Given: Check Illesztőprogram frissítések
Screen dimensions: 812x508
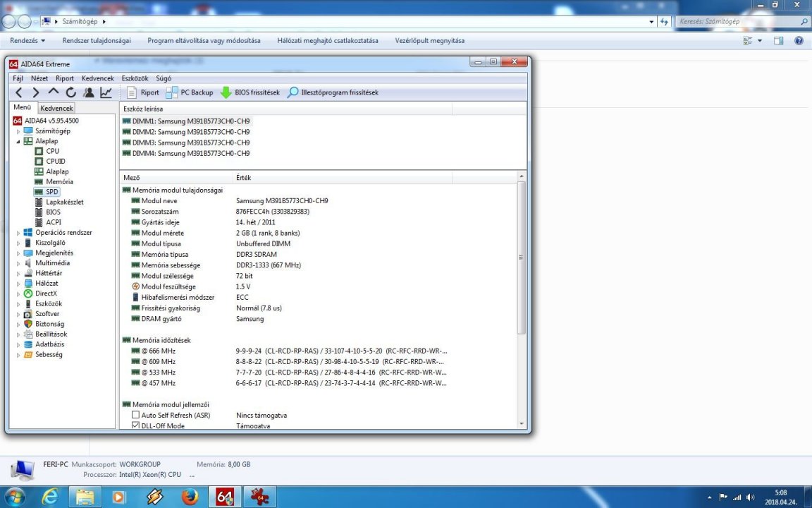Looking at the screenshot, I should (x=333, y=93).
